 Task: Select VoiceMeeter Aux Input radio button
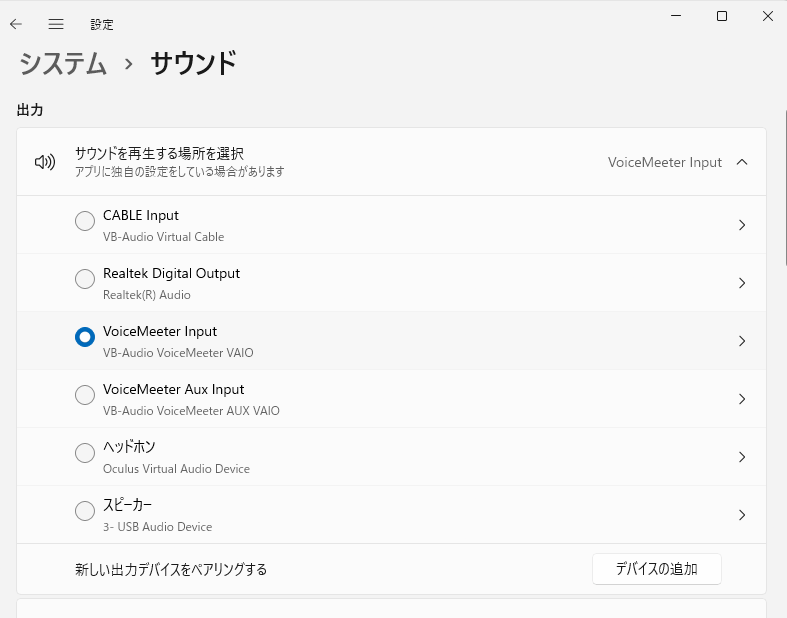(85, 395)
